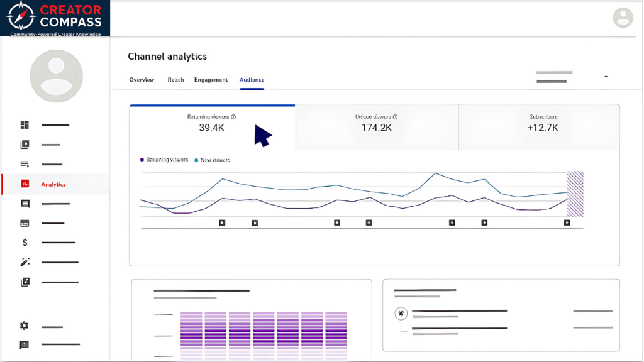
Task: Click the info icon beside Returning viewers
Action: [233, 117]
